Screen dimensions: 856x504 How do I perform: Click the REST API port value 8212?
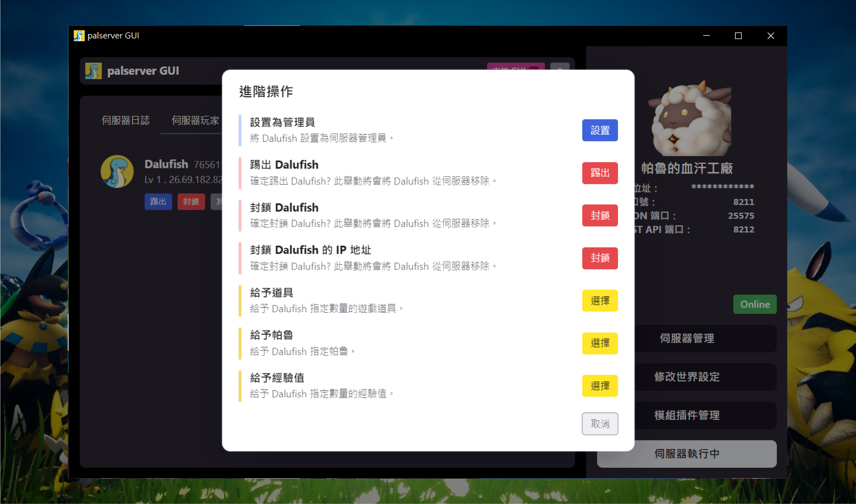[x=744, y=230]
